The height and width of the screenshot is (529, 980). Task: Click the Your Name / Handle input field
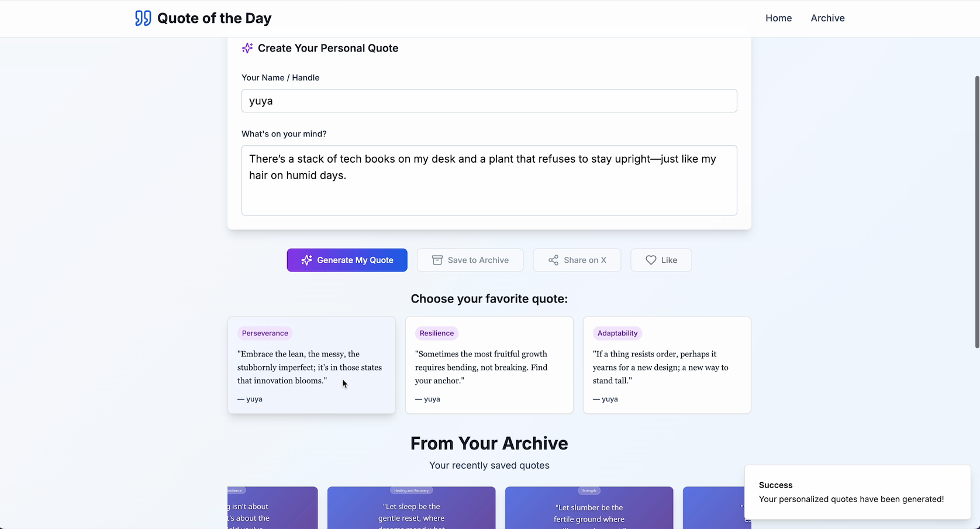pos(489,101)
